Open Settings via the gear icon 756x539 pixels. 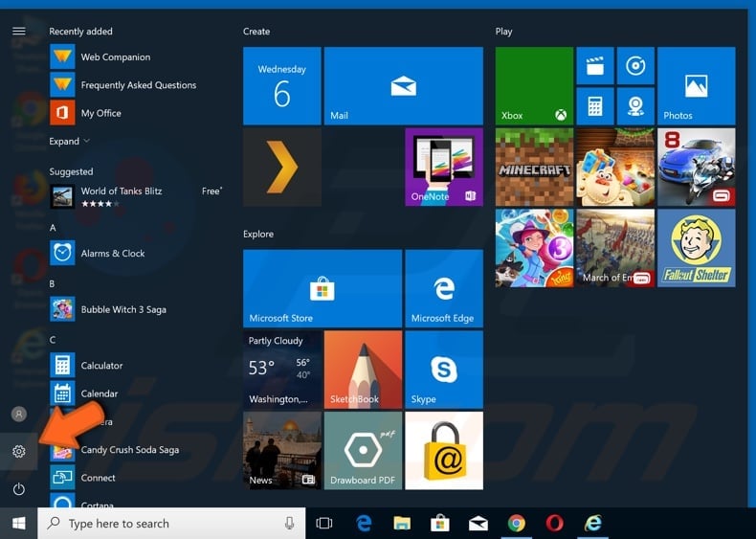(x=18, y=451)
